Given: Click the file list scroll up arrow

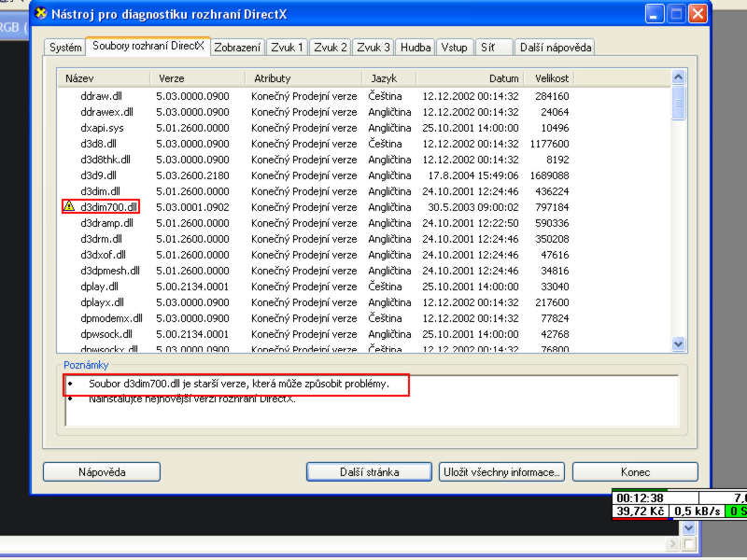Looking at the screenshot, I should click(x=679, y=77).
